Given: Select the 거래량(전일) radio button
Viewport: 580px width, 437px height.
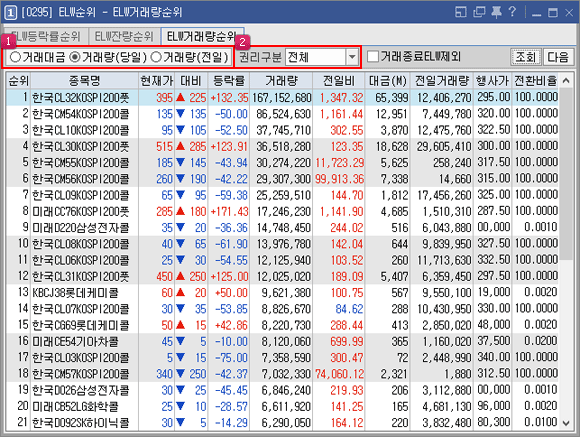Looking at the screenshot, I should (x=189, y=57).
